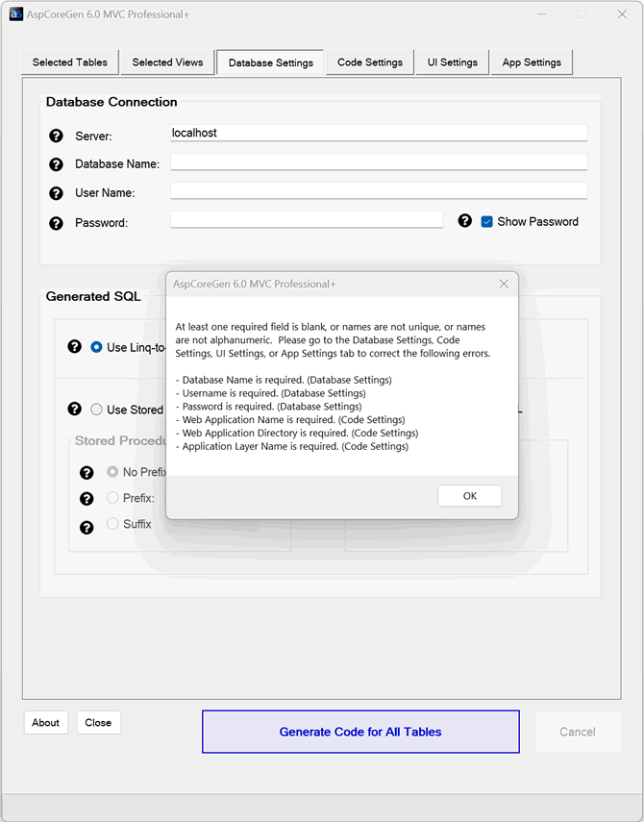Click the Server input field
The height and width of the screenshot is (822, 644).
coord(379,134)
